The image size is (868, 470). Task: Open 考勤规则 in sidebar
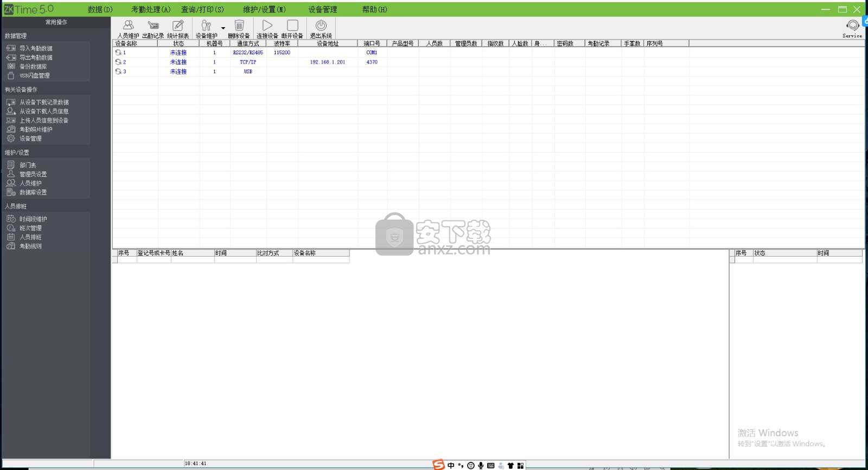click(x=30, y=246)
